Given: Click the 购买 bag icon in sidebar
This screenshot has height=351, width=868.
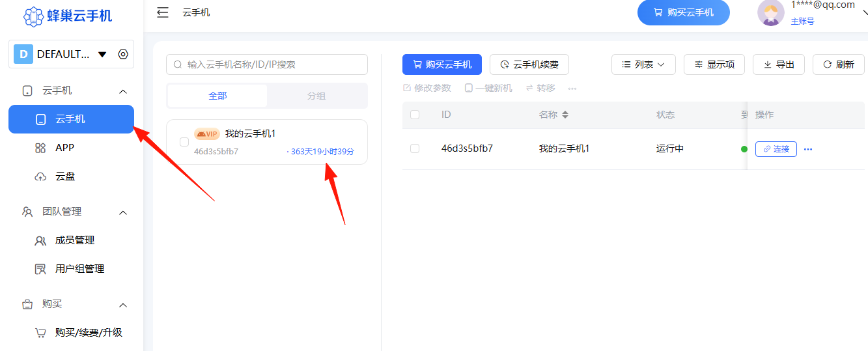Looking at the screenshot, I should click(27, 304).
